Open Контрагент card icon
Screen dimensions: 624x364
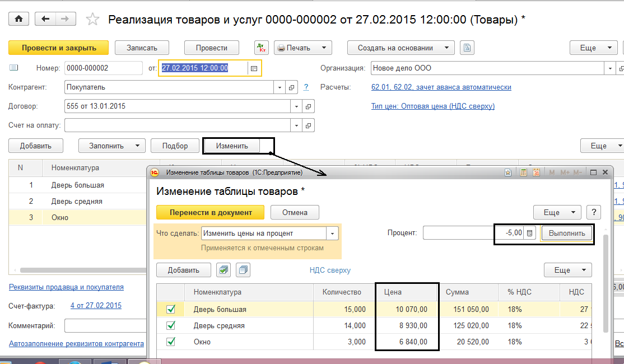tap(291, 87)
